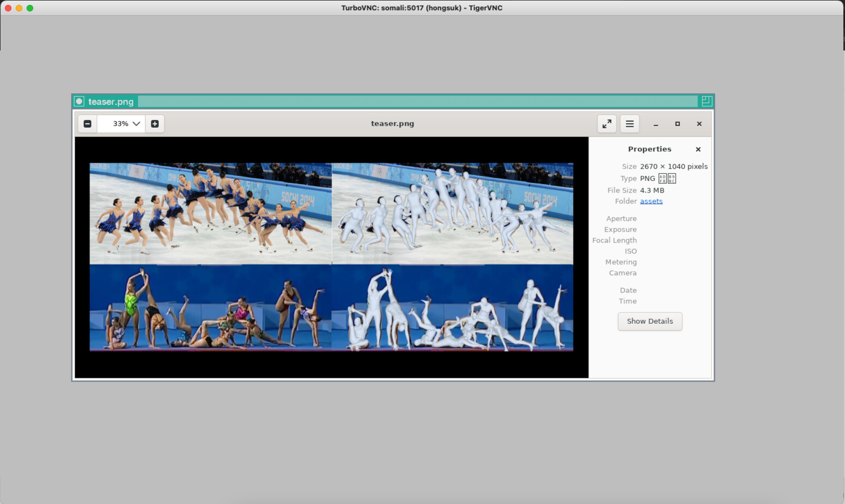Click the yellow macOS minimize button

(x=19, y=8)
